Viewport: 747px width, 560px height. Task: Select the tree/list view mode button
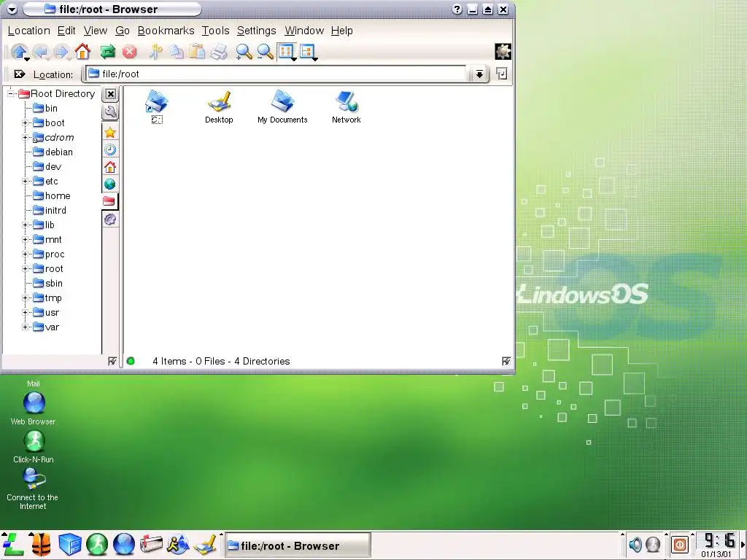(x=308, y=52)
